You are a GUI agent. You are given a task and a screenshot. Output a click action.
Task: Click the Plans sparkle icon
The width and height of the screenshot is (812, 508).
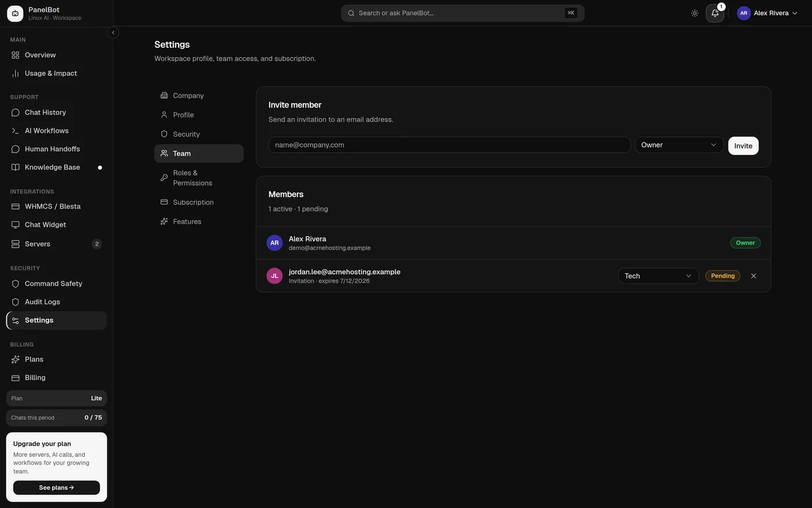[x=16, y=359]
